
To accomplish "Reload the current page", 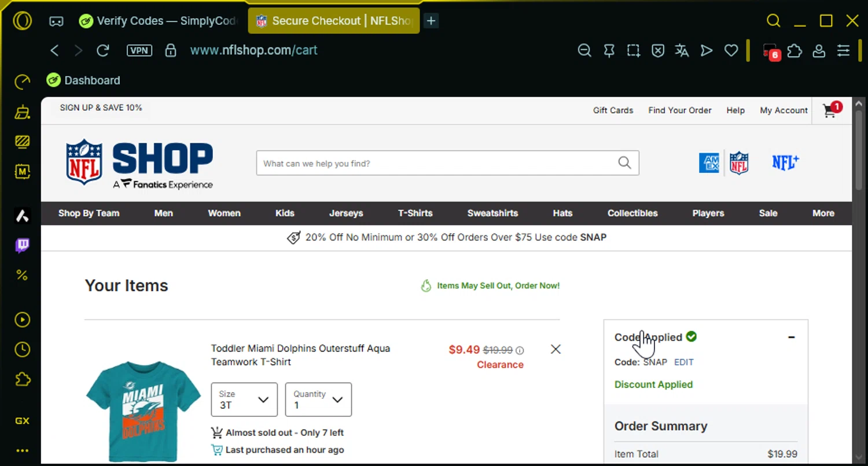I will coord(103,50).
